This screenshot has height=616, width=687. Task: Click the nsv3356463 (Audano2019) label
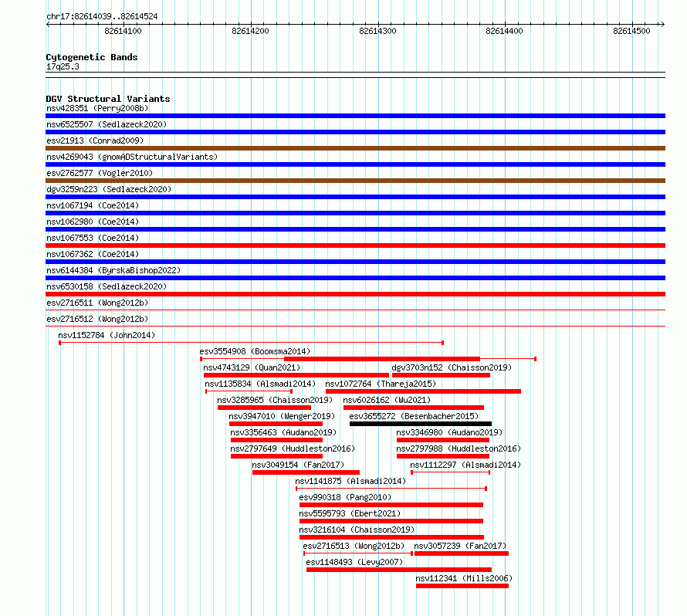[283, 432]
